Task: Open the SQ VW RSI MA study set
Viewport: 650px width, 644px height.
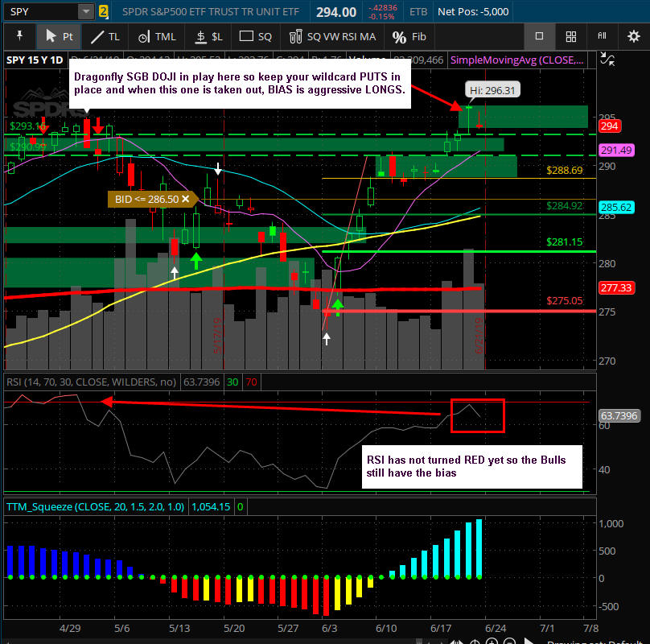Action: tap(331, 37)
